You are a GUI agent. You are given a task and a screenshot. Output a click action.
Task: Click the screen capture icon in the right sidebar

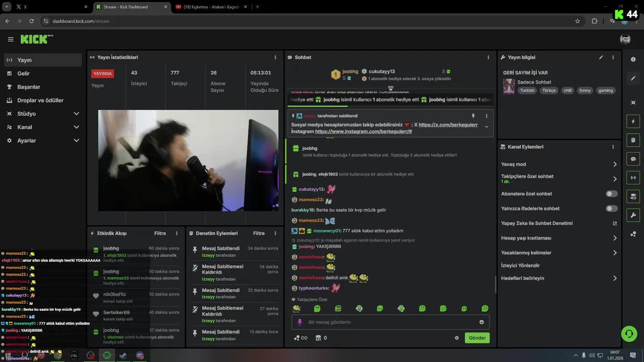pos(633,103)
